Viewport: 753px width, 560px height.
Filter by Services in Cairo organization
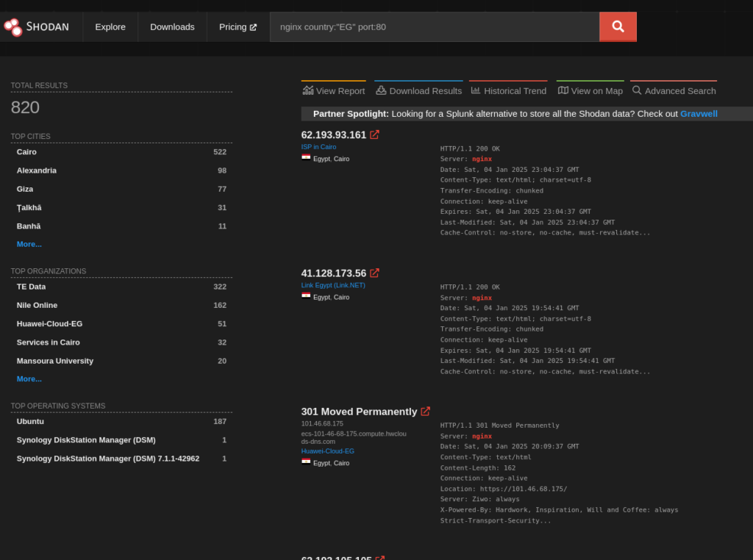[48, 342]
